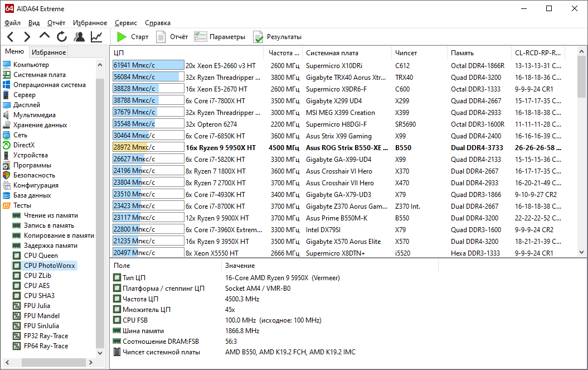Select Хранение данных tree item
The height and width of the screenshot is (370, 588).
coord(40,125)
